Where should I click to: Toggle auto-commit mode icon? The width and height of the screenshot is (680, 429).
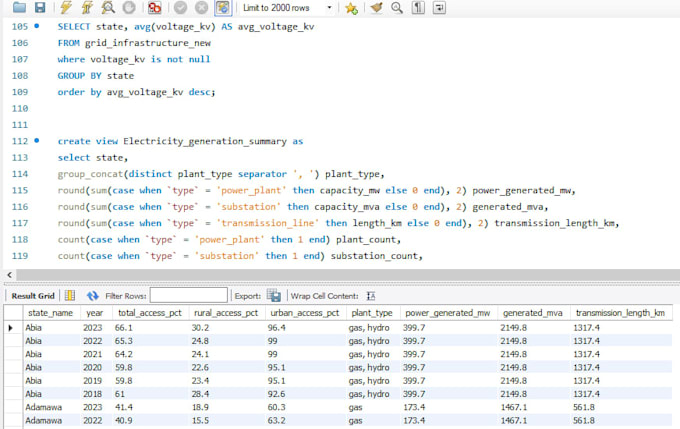222,7
